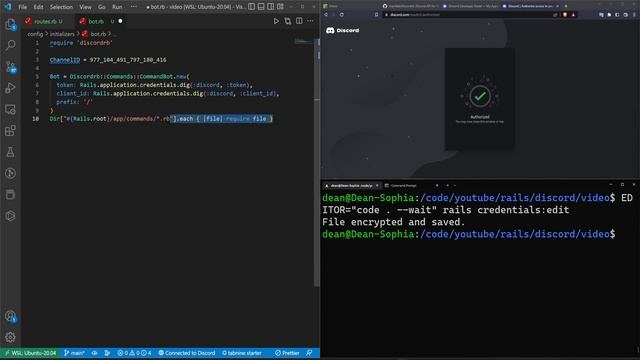Expand the hidden menu bar items ellipsis
The height and width of the screenshot is (360, 640).
click(134, 7)
